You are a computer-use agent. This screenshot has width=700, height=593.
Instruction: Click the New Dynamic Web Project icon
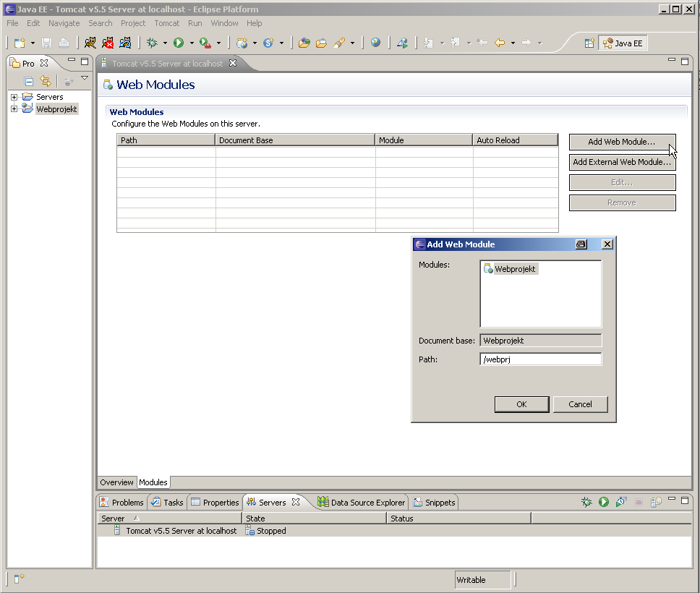coord(242,43)
